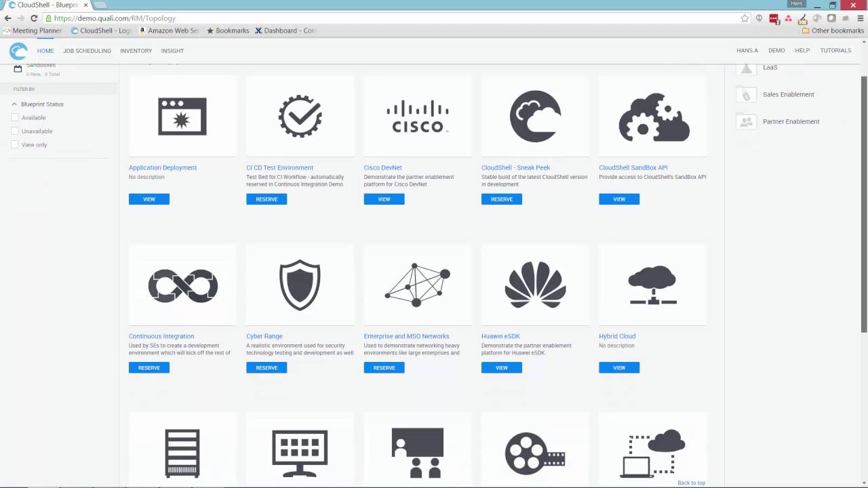
Task: View the Application Deployment blueprint
Action: point(149,199)
